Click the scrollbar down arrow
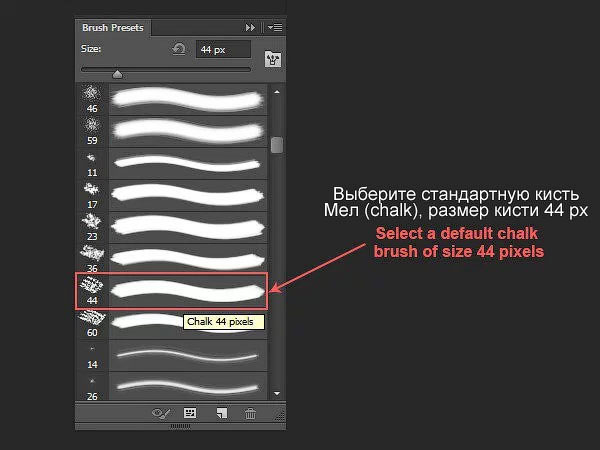600x450 pixels. [x=277, y=393]
